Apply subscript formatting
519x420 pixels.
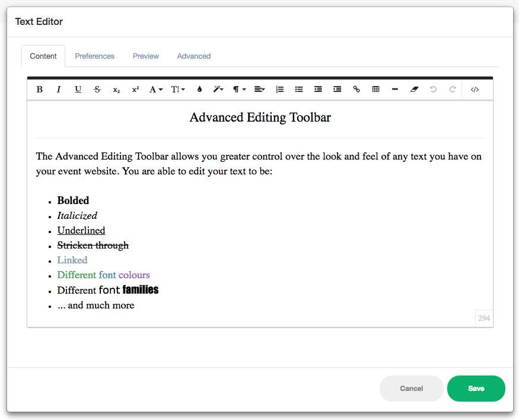point(116,90)
